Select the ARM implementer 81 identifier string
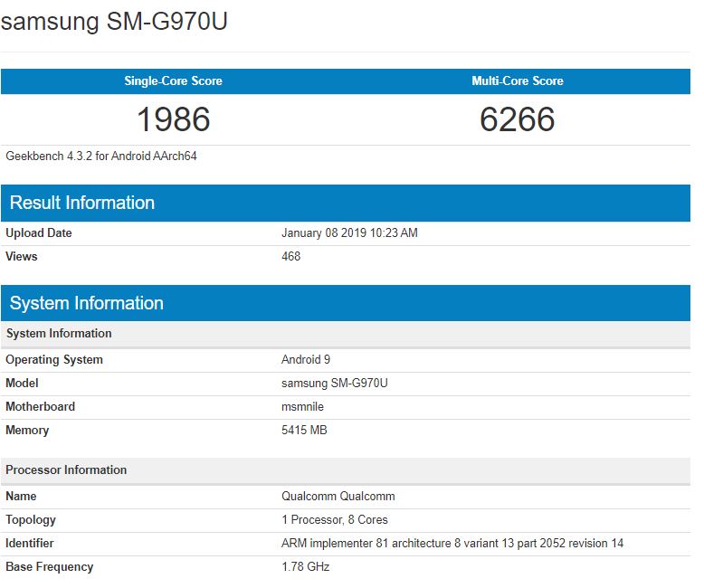Viewport: 704px width, 588px height. click(x=452, y=544)
